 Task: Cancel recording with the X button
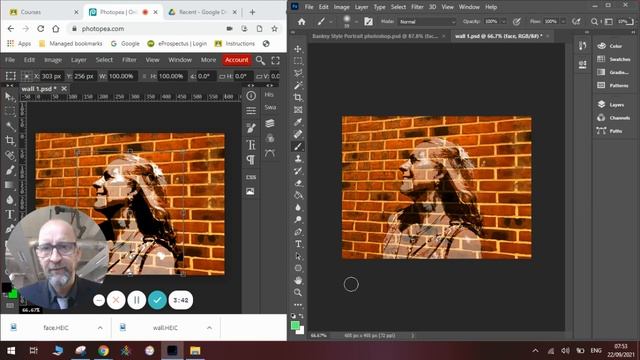[x=116, y=300]
